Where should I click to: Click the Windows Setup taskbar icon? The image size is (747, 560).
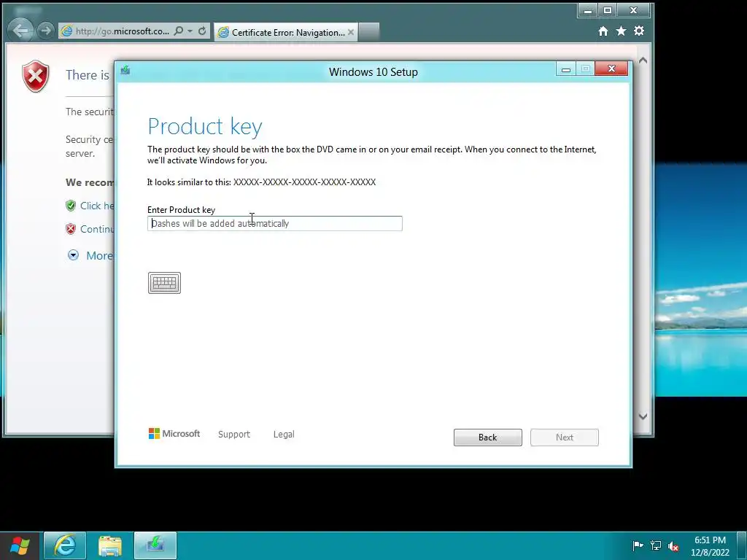155,545
